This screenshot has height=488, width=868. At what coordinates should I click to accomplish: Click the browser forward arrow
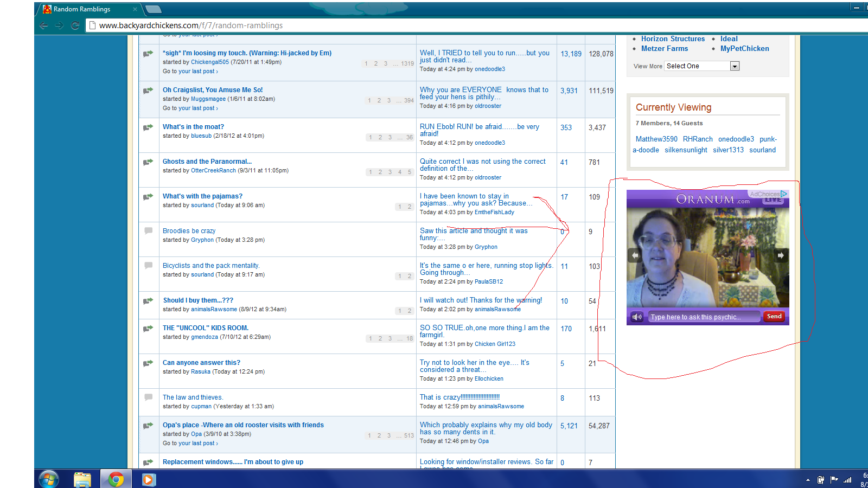click(x=60, y=25)
